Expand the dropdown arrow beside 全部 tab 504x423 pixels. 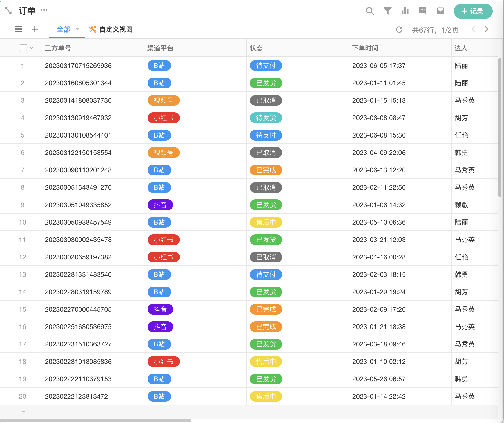click(77, 29)
